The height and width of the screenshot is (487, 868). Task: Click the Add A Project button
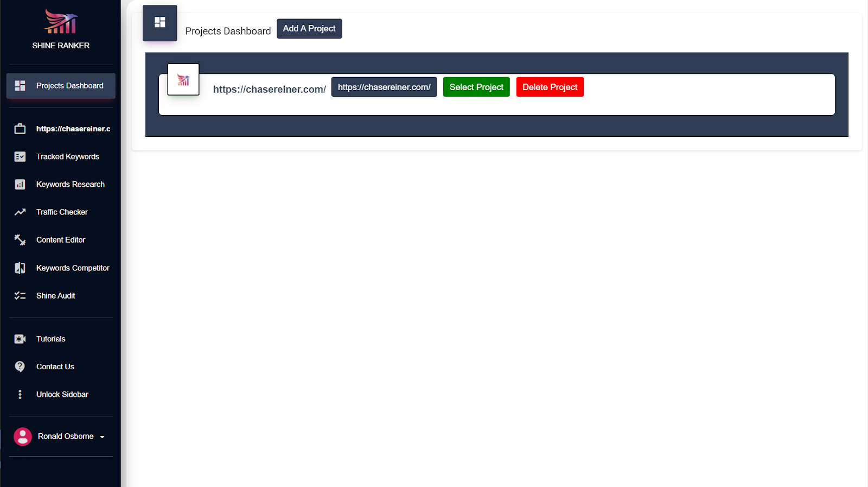[309, 29]
